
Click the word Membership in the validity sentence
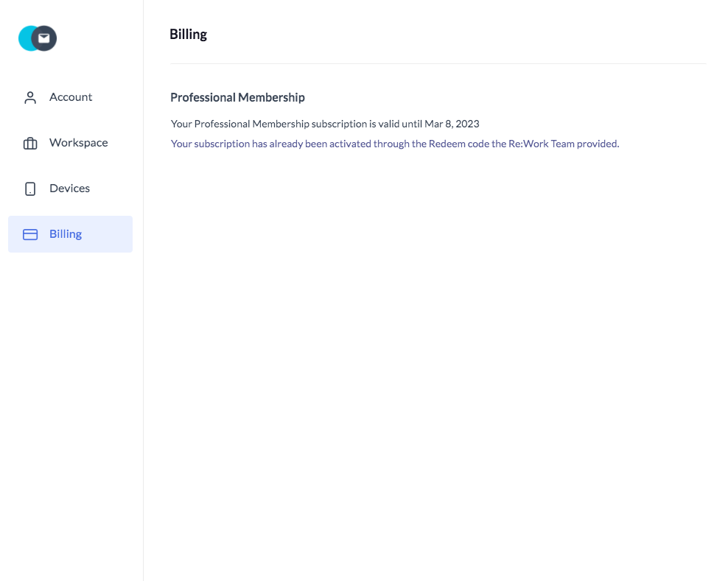click(x=281, y=124)
